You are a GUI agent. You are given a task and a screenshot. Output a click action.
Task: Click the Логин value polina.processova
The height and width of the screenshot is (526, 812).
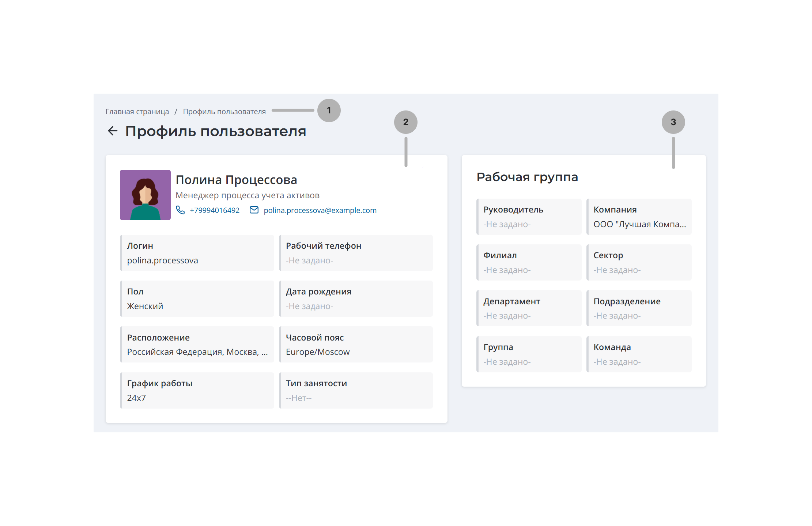coord(162,260)
